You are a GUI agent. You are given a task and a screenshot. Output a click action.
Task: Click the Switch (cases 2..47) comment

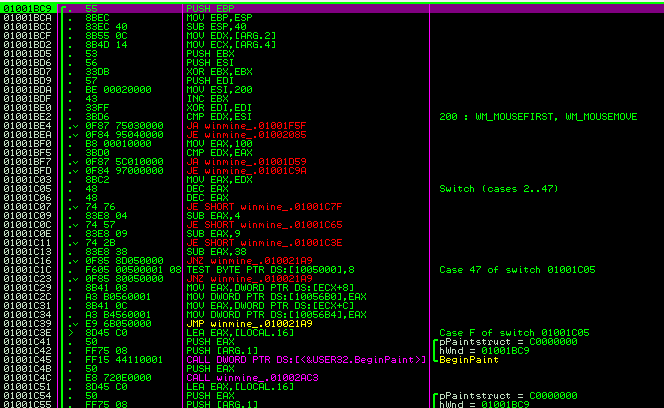tap(499, 189)
